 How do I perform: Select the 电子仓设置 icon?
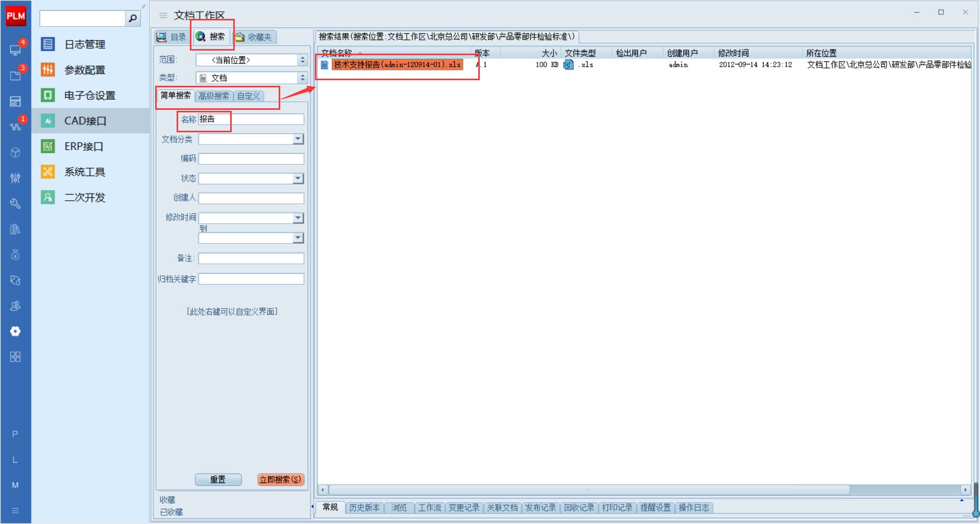click(x=48, y=96)
